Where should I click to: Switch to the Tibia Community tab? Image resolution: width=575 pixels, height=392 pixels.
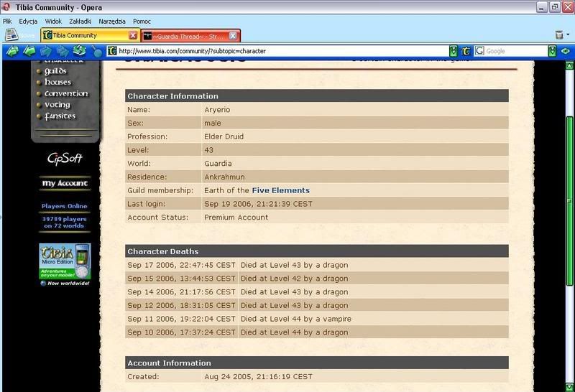point(90,35)
